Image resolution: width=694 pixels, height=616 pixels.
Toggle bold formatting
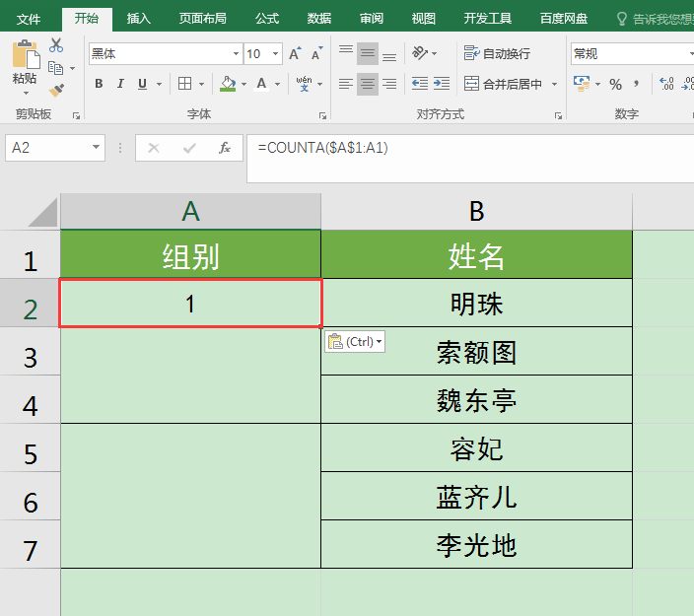[x=99, y=84]
